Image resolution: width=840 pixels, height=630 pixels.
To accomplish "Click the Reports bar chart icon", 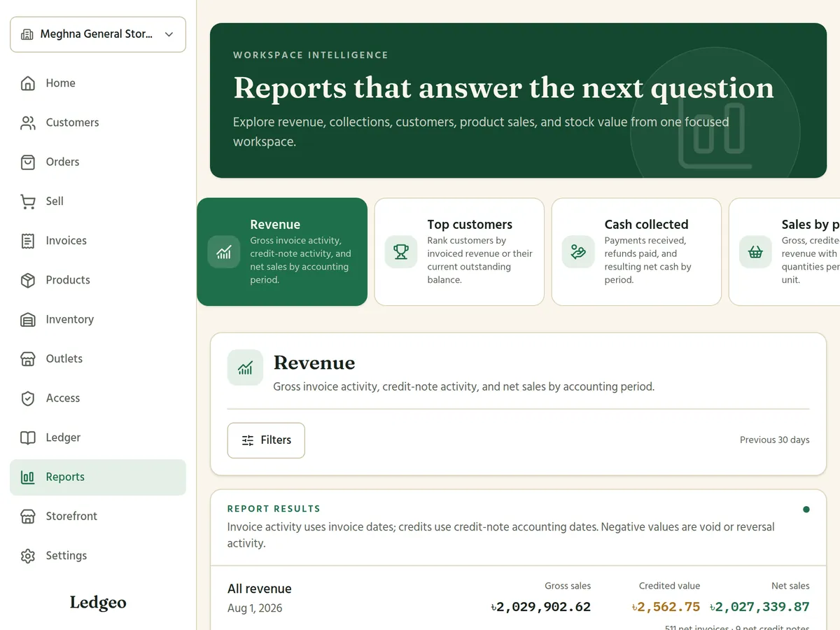I will point(28,477).
